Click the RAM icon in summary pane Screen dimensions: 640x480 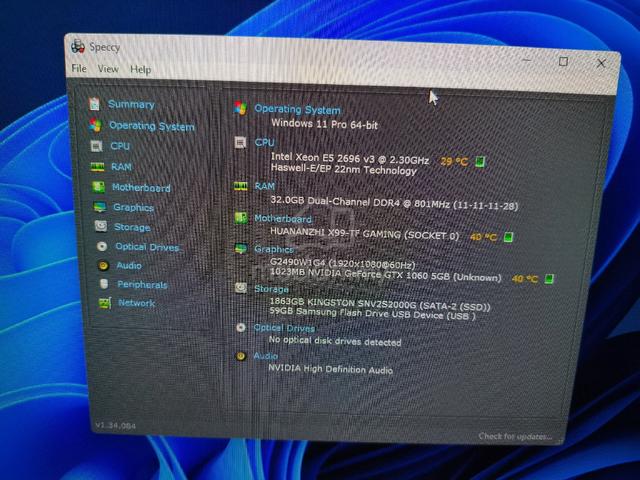(x=240, y=186)
